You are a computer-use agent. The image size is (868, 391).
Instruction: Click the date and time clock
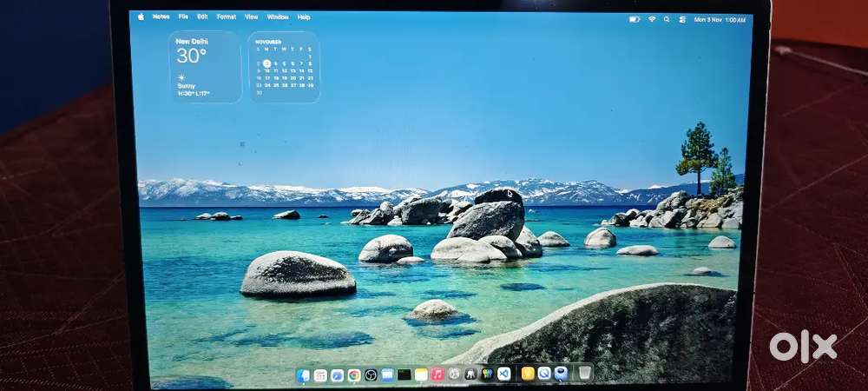click(720, 19)
